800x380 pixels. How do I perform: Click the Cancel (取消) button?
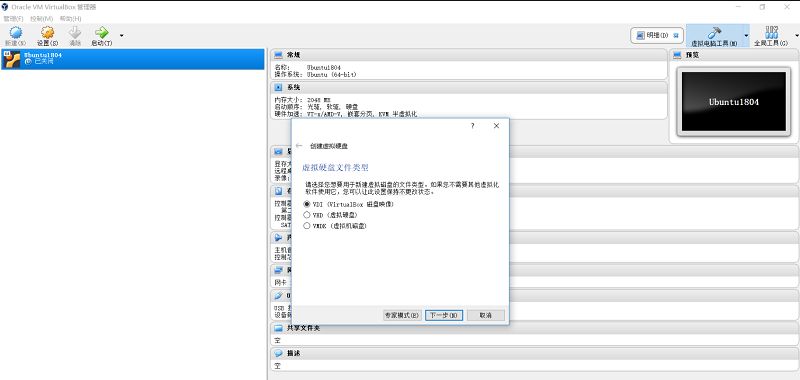click(486, 315)
